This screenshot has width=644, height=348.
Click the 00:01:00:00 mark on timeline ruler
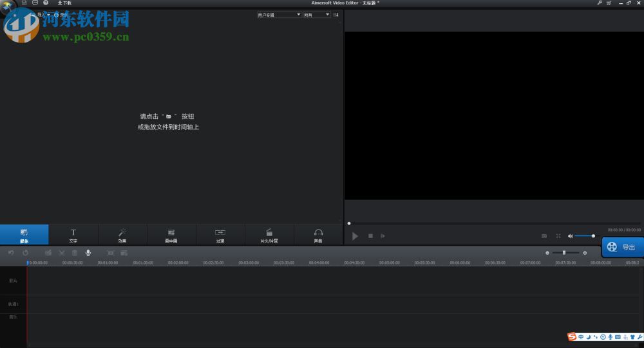click(108, 262)
